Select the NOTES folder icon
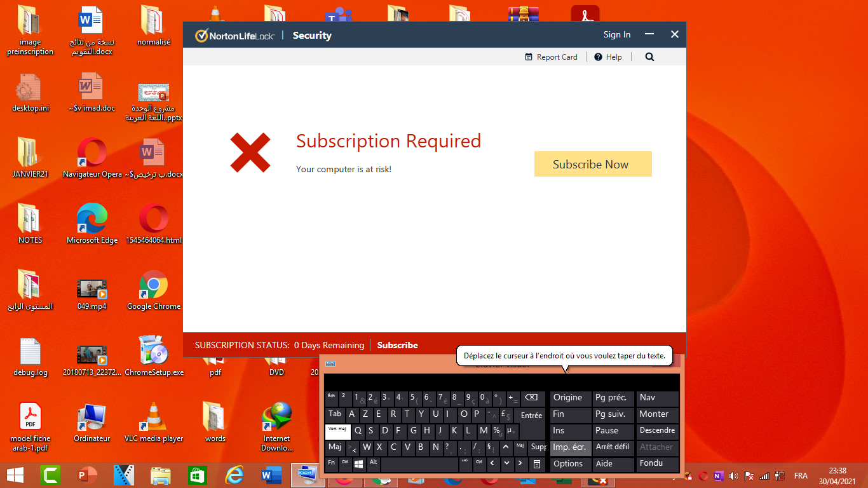Screen dimensions: 868x488 [x=30, y=224]
